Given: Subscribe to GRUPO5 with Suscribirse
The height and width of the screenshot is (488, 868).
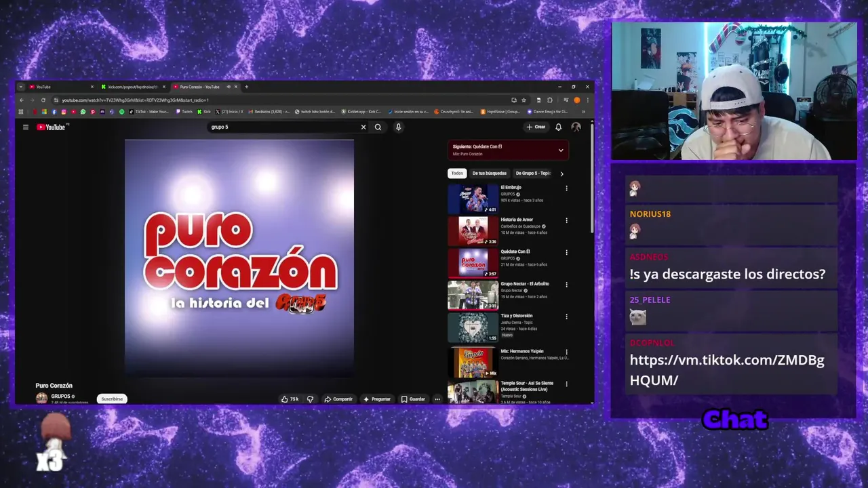Looking at the screenshot, I should tap(112, 399).
